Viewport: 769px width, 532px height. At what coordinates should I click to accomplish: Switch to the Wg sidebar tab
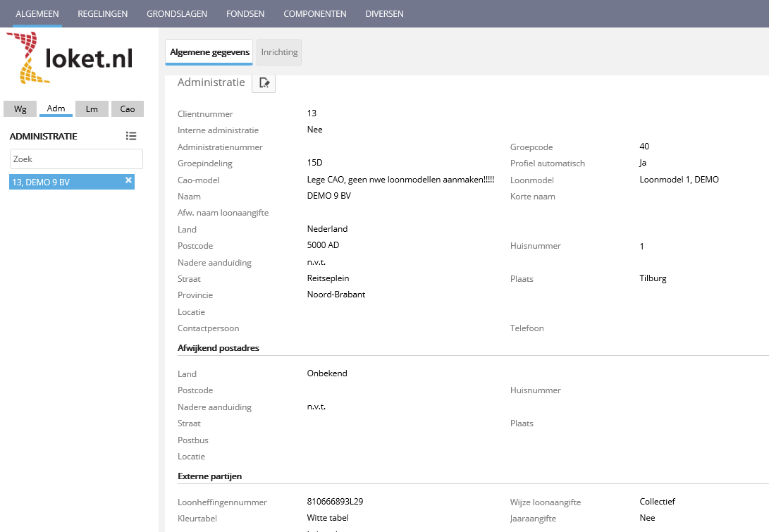[20, 109]
